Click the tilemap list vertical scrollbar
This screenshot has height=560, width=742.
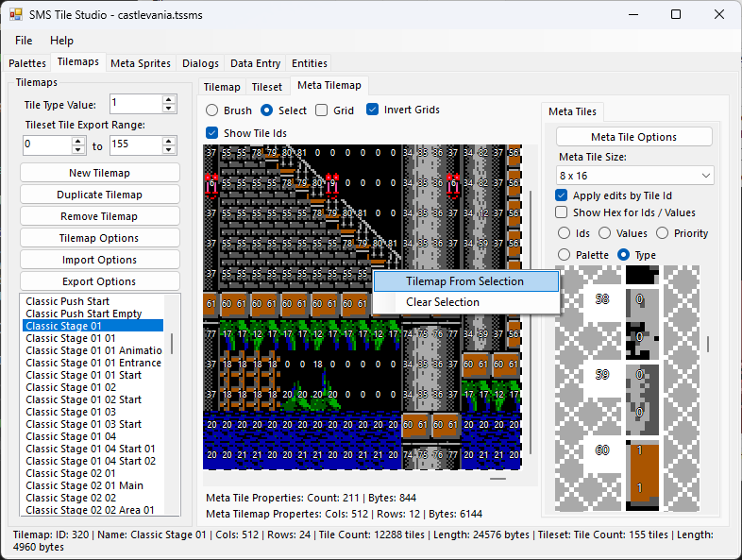(172, 343)
